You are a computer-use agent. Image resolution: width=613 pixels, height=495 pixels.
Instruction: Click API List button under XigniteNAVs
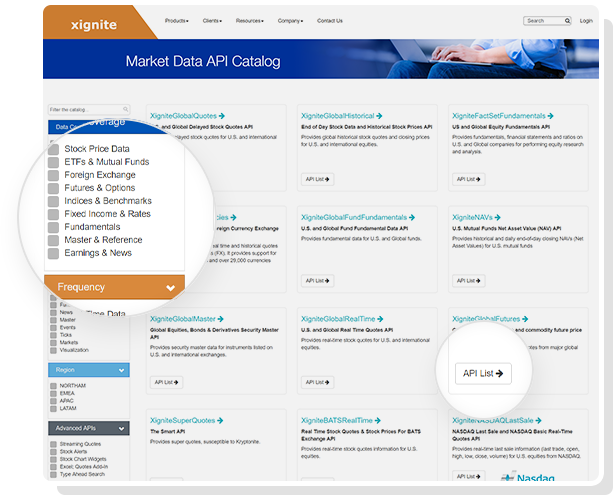pos(468,281)
